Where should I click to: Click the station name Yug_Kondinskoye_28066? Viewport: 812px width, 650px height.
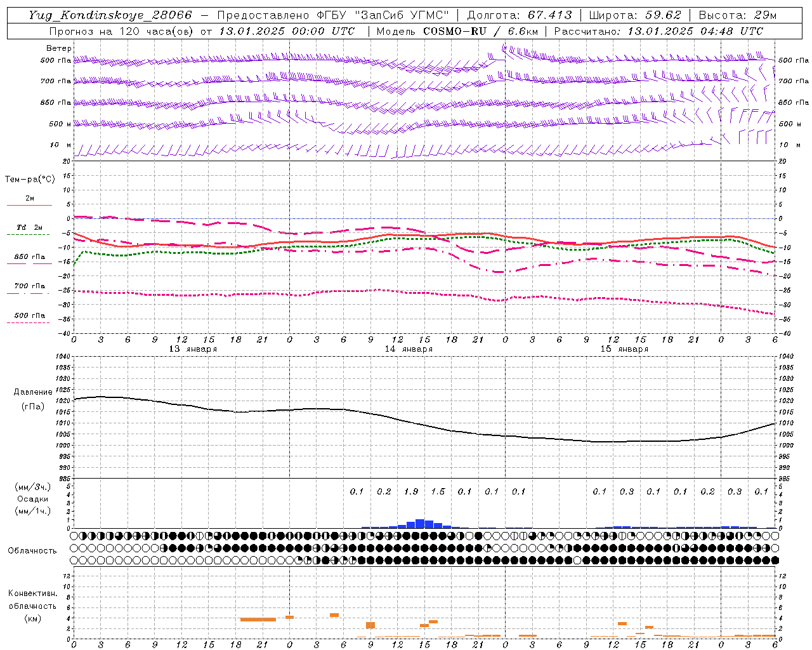(110, 15)
